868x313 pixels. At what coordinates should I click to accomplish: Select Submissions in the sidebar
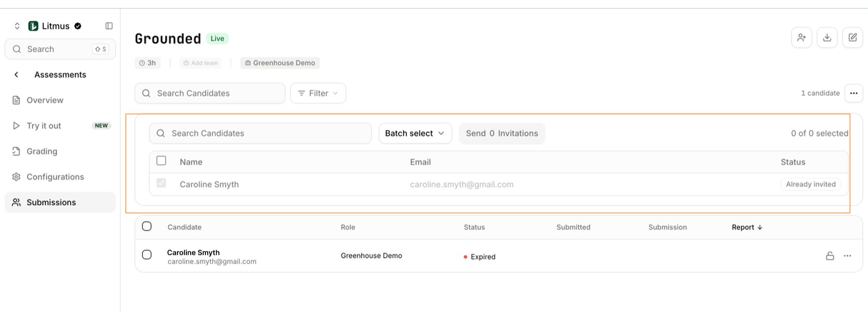tap(60, 202)
